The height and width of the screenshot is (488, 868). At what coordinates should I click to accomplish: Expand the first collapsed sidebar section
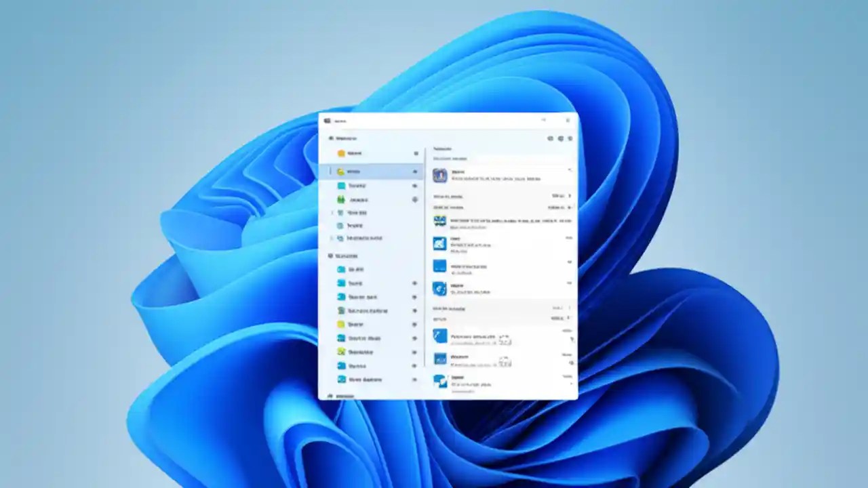[x=330, y=212]
